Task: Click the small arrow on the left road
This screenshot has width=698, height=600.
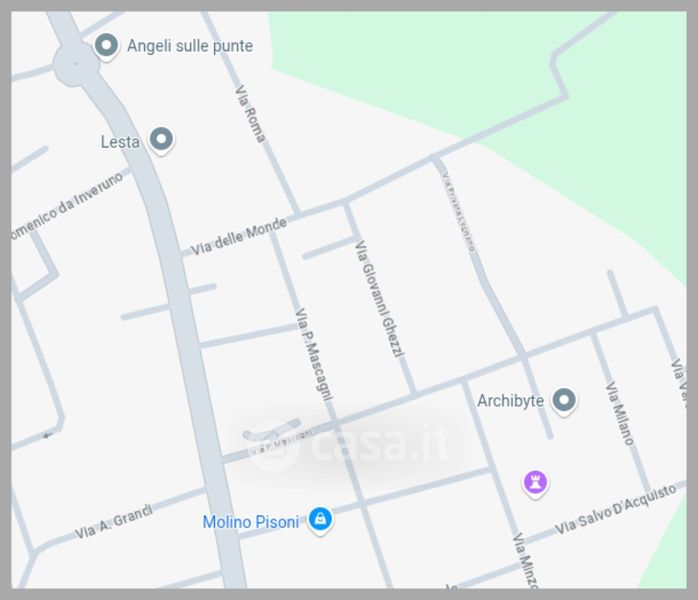Action: coord(48,435)
